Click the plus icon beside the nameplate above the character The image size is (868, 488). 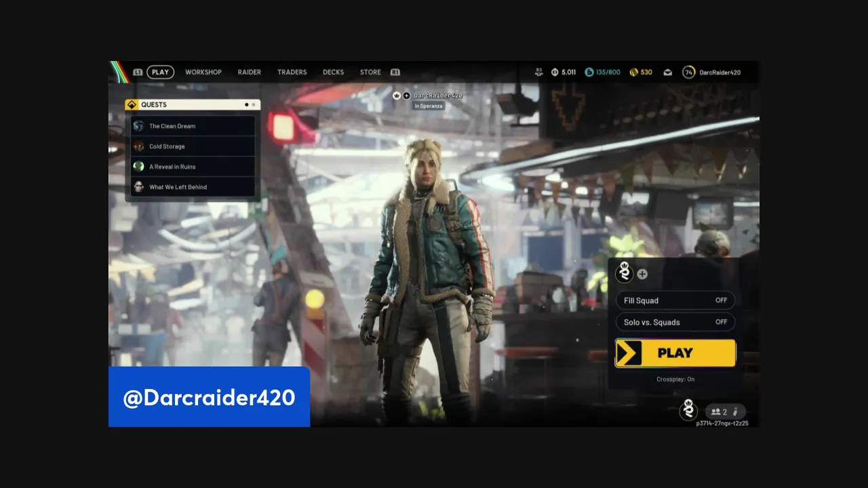tap(407, 96)
